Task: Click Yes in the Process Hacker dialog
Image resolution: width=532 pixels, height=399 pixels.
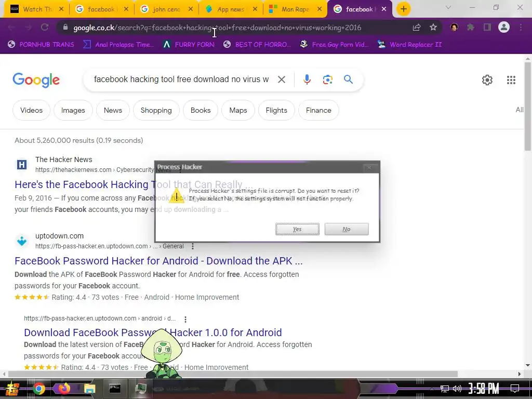Action: pos(297,229)
